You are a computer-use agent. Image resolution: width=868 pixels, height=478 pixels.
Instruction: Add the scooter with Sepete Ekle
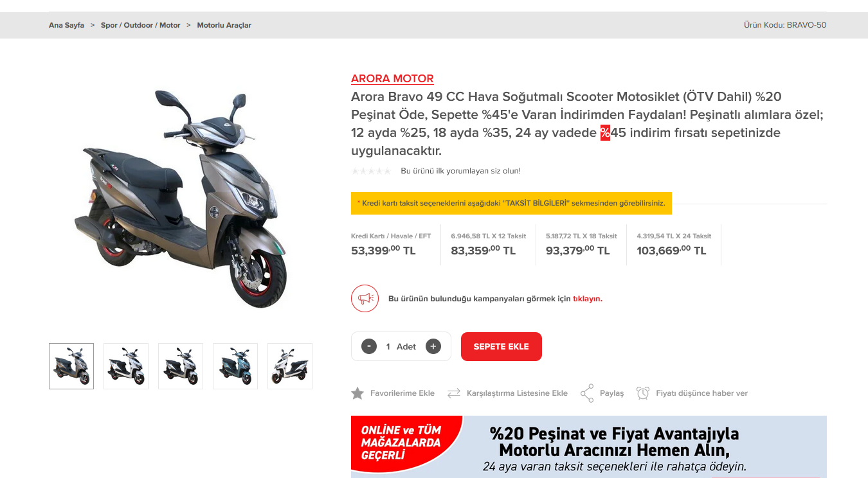[501, 346]
